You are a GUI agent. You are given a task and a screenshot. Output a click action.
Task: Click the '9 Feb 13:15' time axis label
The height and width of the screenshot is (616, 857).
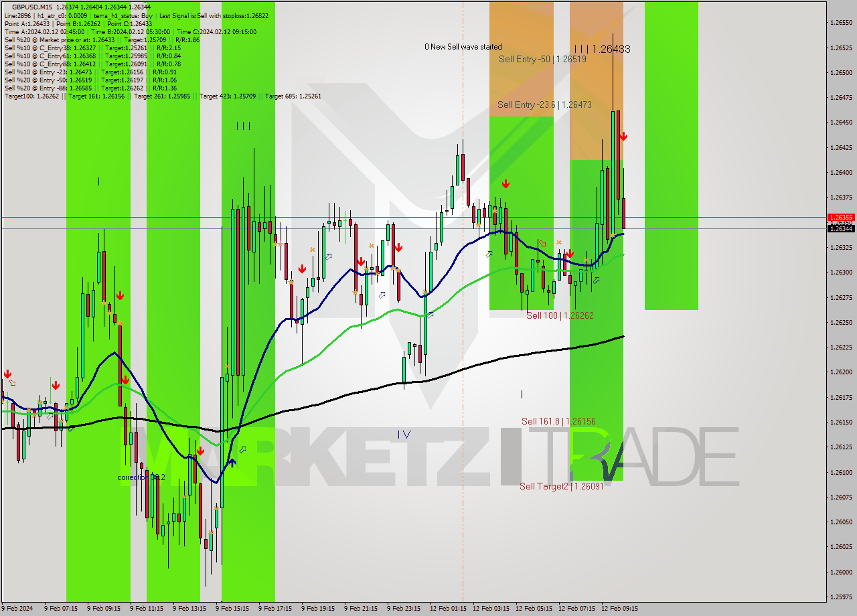tap(189, 609)
